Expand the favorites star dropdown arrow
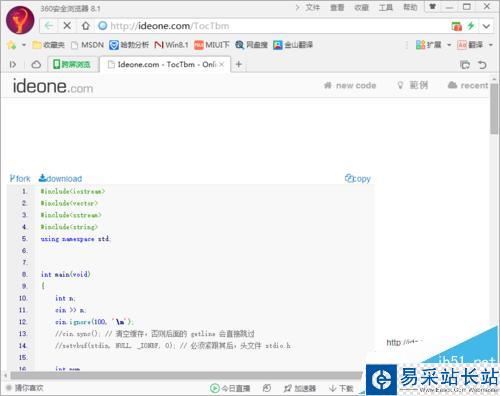Image resolution: width=500 pixels, height=396 pixels. coord(24,45)
